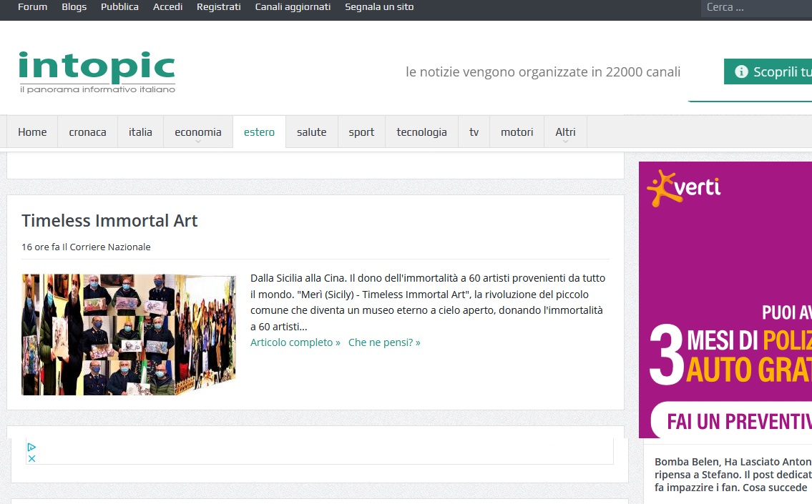
Task: Expand the Altri dropdown menu
Action: click(565, 132)
